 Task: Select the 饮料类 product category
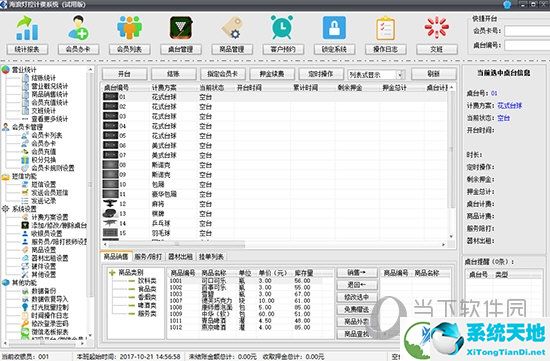pos(147,281)
